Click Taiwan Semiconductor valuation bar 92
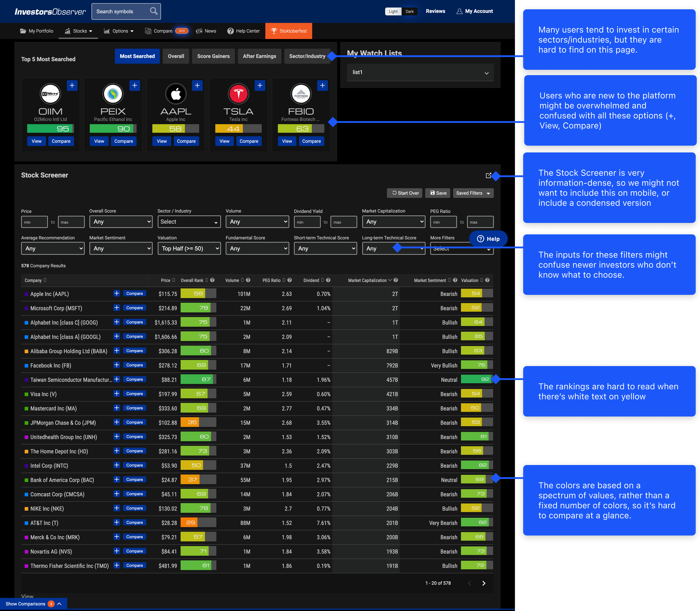The height and width of the screenshot is (611, 700). click(477, 379)
